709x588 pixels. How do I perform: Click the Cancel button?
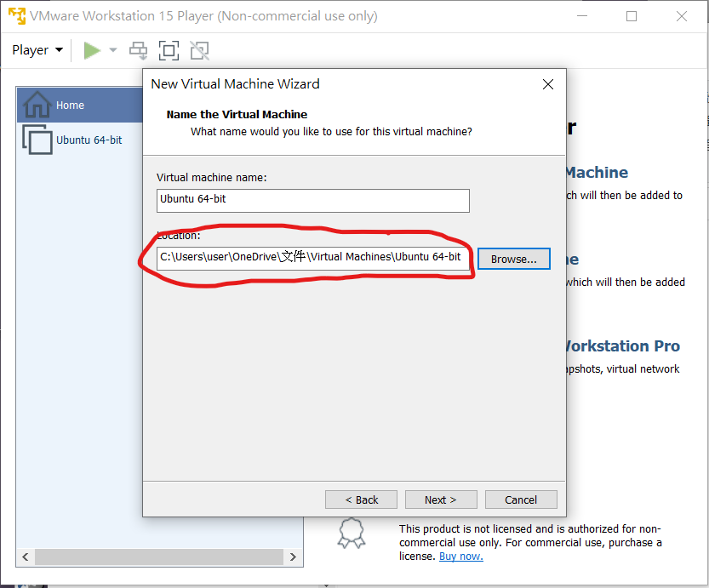tap(521, 500)
